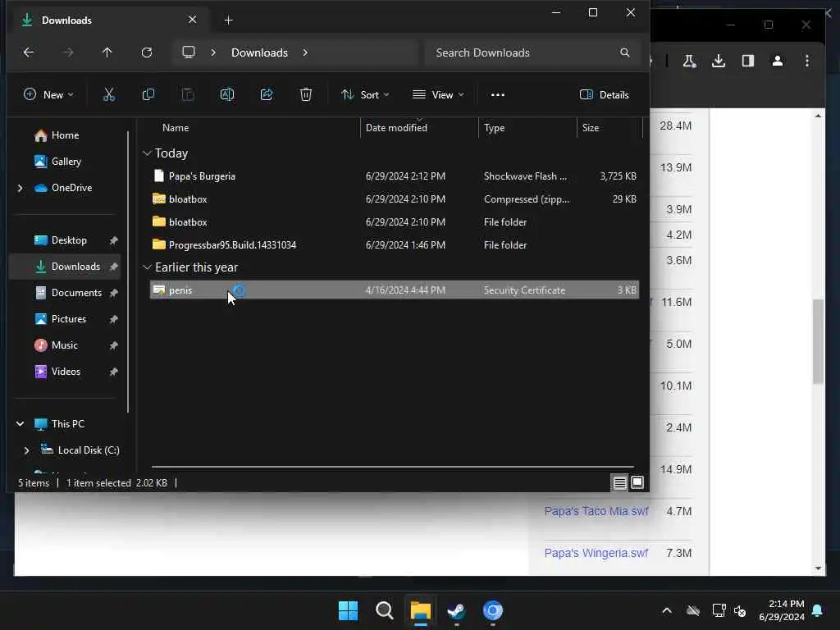
Task: Open the View dropdown menu
Action: 438,95
